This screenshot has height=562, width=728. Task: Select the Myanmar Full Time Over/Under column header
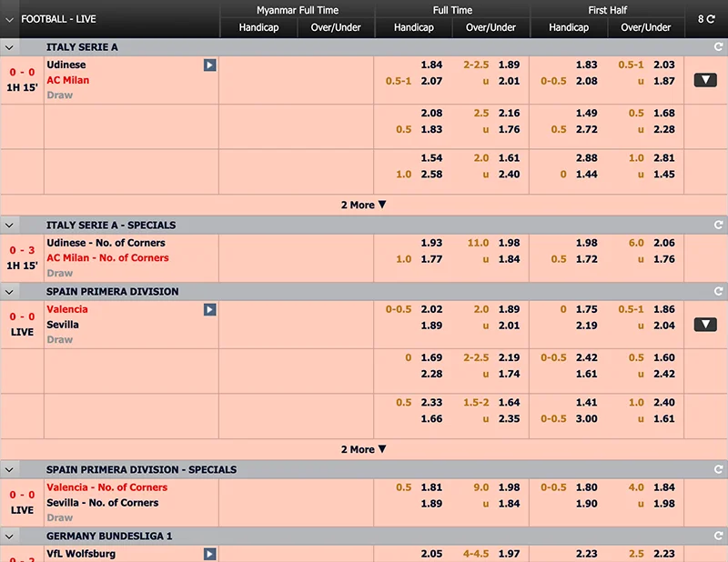pos(336,27)
